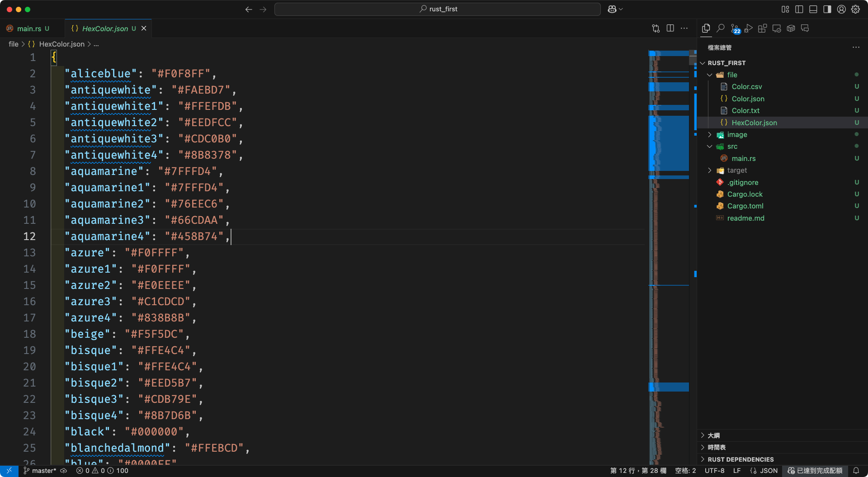The width and height of the screenshot is (868, 477).
Task: Toggle primary side bar visibility
Action: pyautogui.click(x=799, y=9)
